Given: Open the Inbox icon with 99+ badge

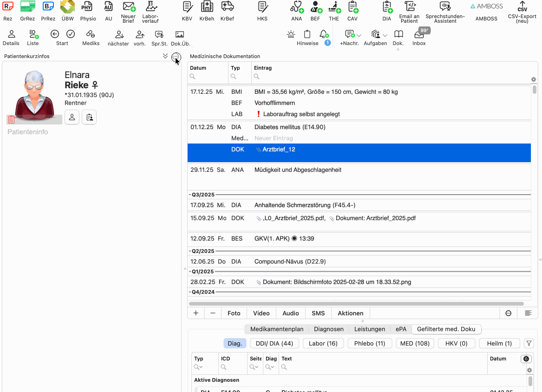Looking at the screenshot, I should (419, 35).
